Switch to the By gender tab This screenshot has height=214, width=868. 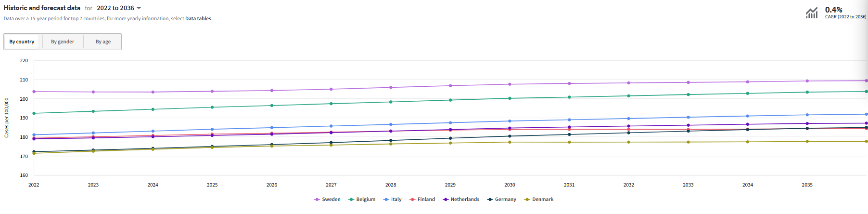tap(63, 42)
